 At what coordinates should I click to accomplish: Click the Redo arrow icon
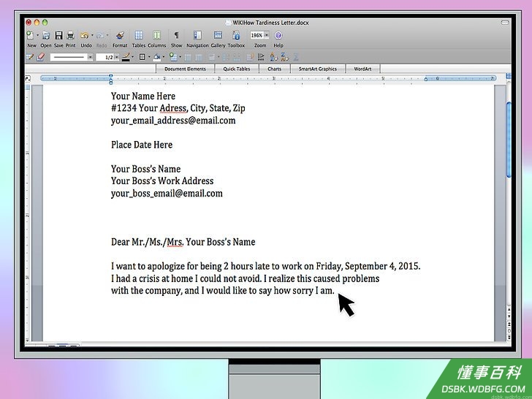click(x=100, y=35)
